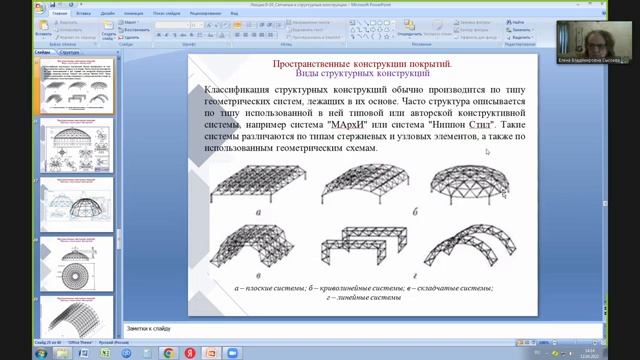The width and height of the screenshot is (640, 360).
Task: Save via Quick Access toolbar icon
Action: coord(53,5)
